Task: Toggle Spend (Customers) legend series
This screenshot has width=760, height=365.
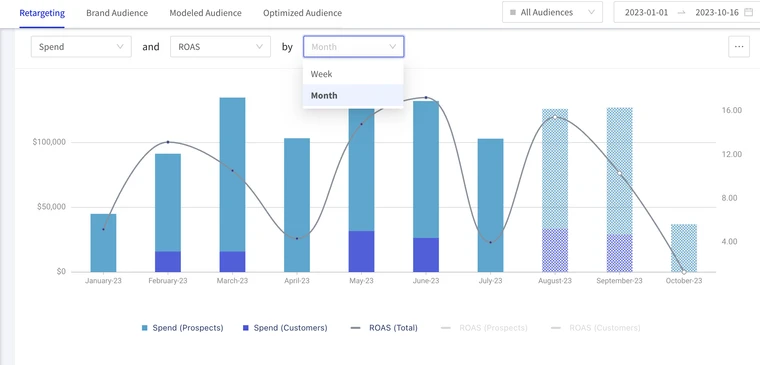Action: click(285, 328)
